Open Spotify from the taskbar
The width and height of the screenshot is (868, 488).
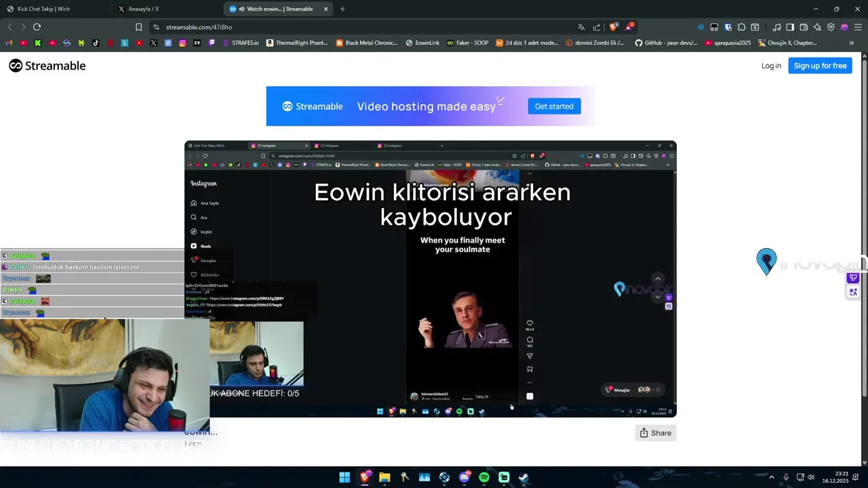click(x=484, y=477)
